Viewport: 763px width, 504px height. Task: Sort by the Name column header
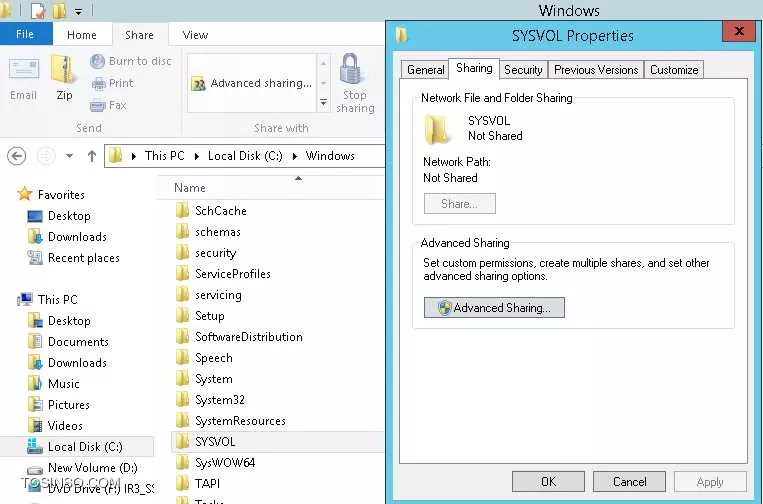(190, 188)
